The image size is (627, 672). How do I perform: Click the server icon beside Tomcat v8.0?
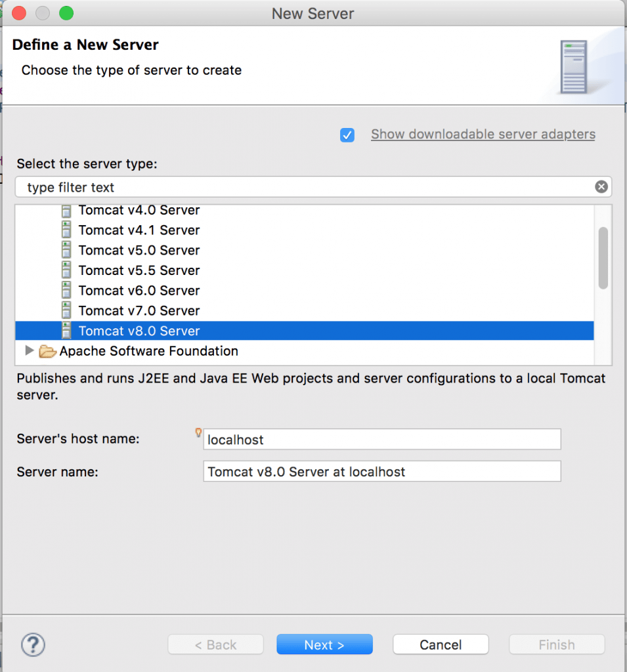(x=66, y=331)
